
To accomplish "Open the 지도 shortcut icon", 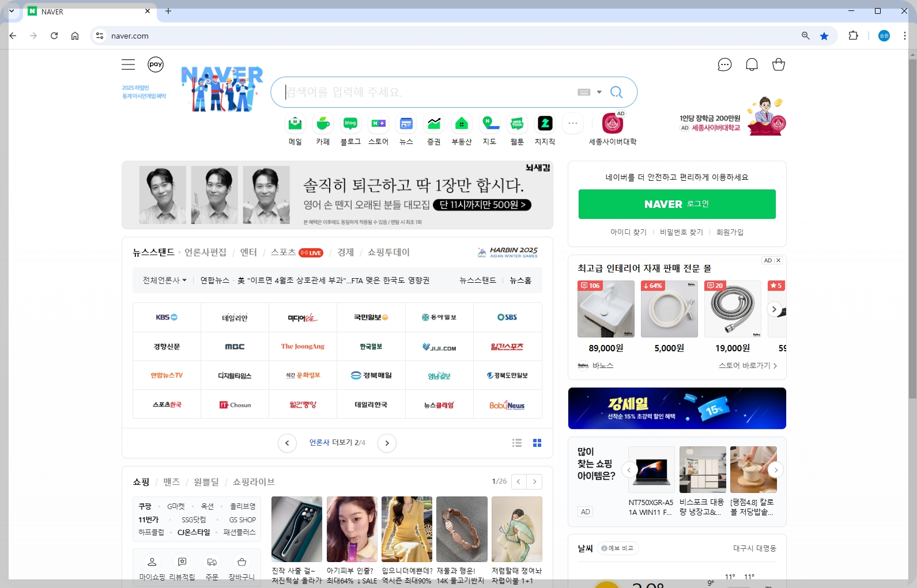I will 489,123.
